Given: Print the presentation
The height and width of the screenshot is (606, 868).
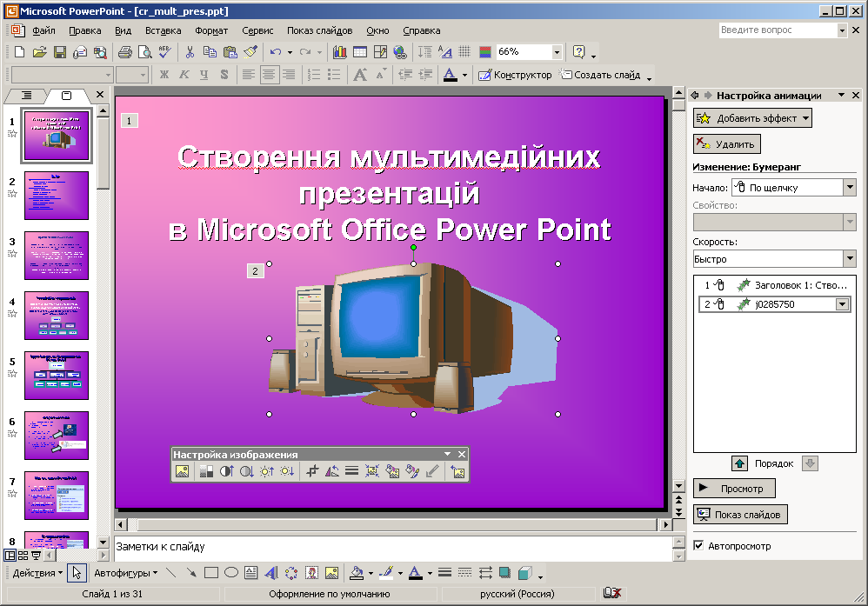Looking at the screenshot, I should coord(125,52).
